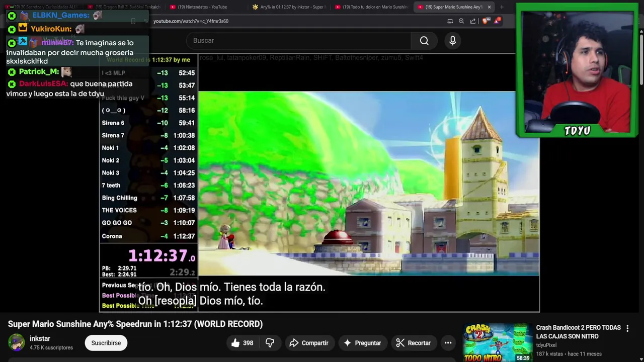Click Patrick_M chat message
Image resolution: width=644 pixels, height=362 pixels.
click(40, 71)
